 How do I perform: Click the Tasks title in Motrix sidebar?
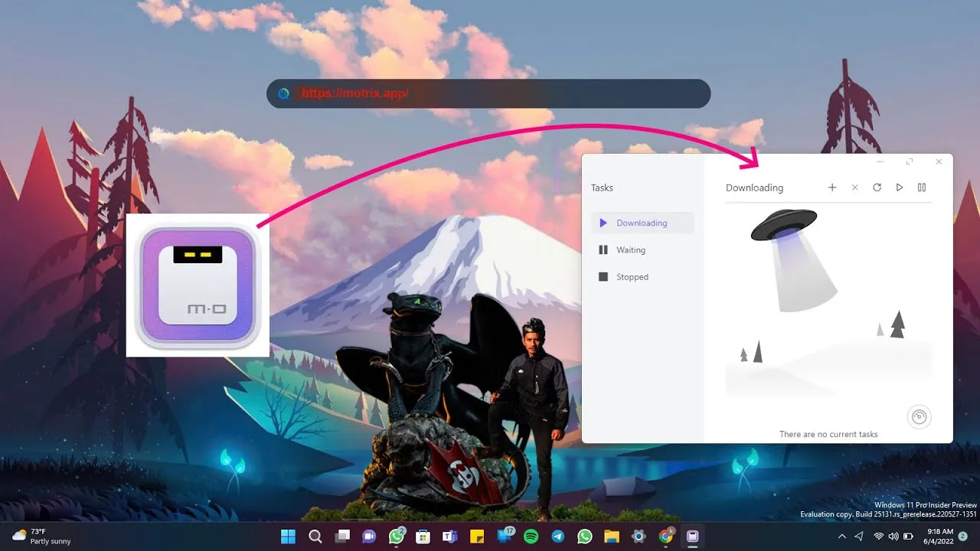602,187
